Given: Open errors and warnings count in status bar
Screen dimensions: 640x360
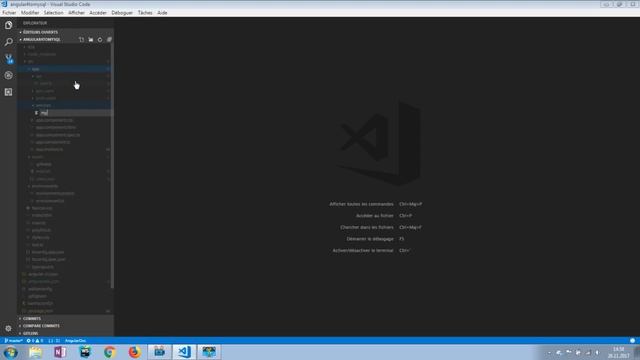Looking at the screenshot, I should point(35,340).
